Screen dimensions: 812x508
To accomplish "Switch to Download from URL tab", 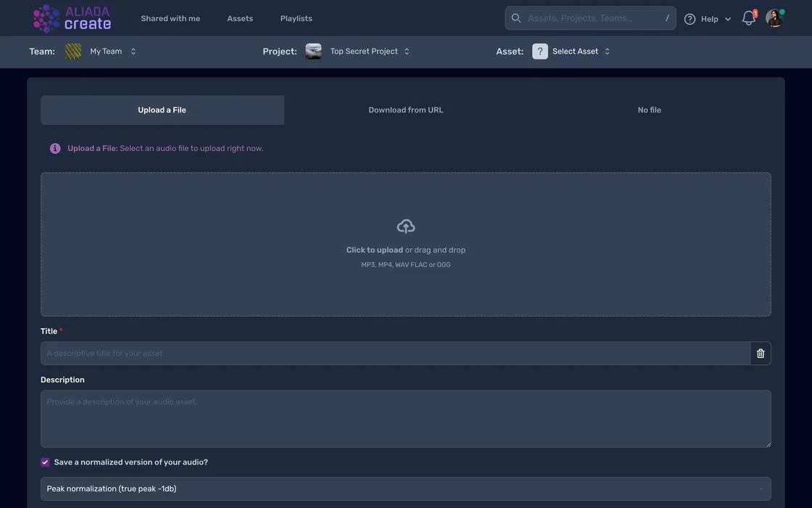I will (x=405, y=110).
